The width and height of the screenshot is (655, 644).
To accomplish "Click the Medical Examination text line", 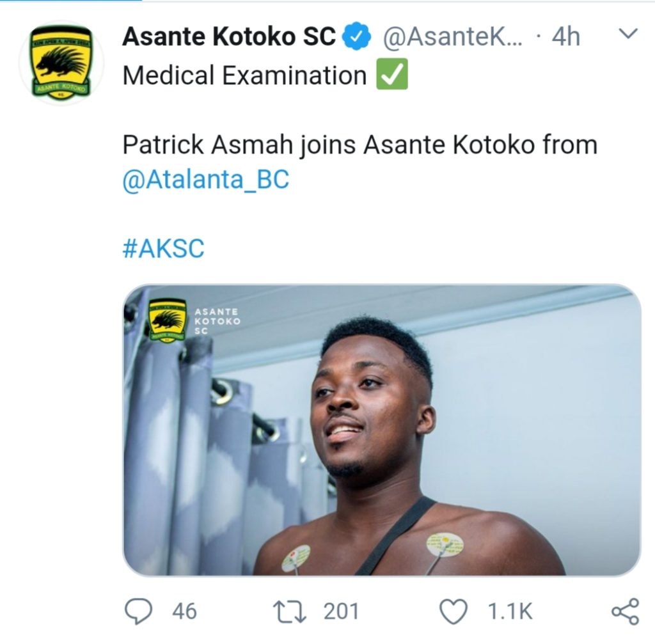I will pos(244,76).
